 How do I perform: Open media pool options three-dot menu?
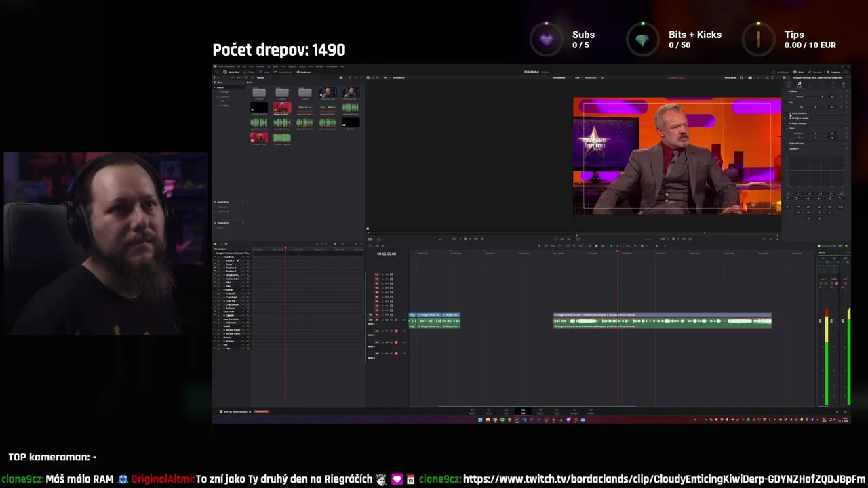tap(361, 77)
